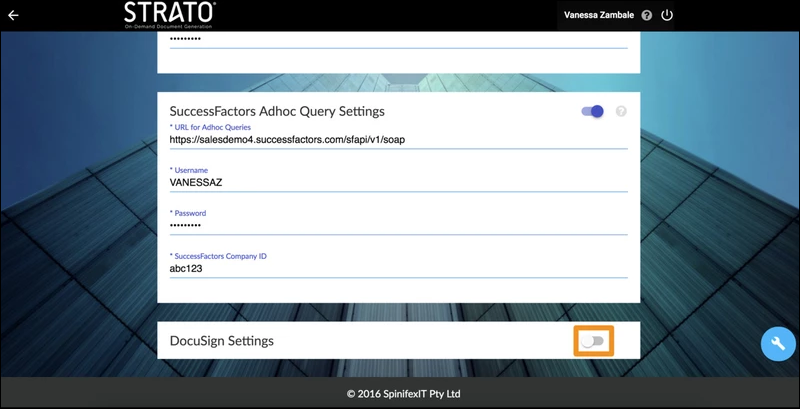The image size is (800, 409).
Task: Click the masked password field at the top
Action: coord(398,38)
